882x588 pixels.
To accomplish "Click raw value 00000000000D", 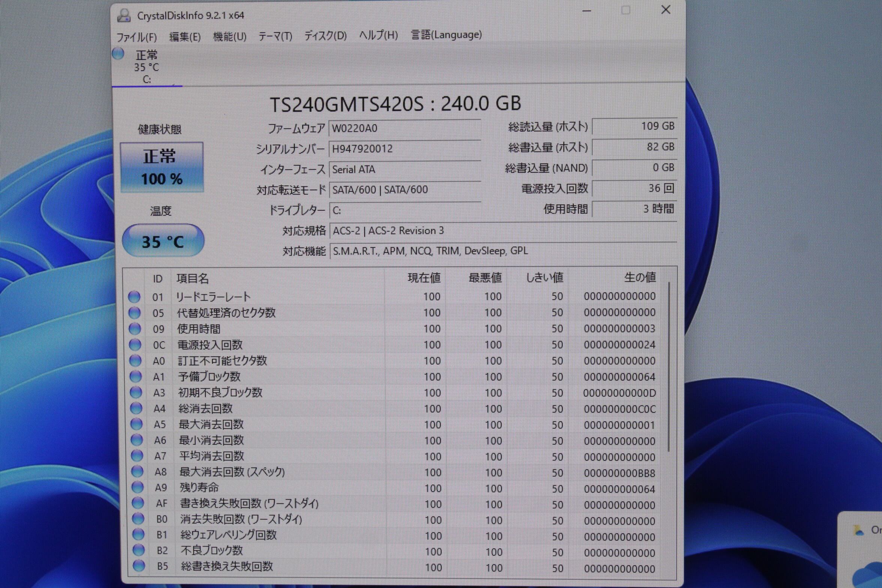I will click(x=619, y=393).
